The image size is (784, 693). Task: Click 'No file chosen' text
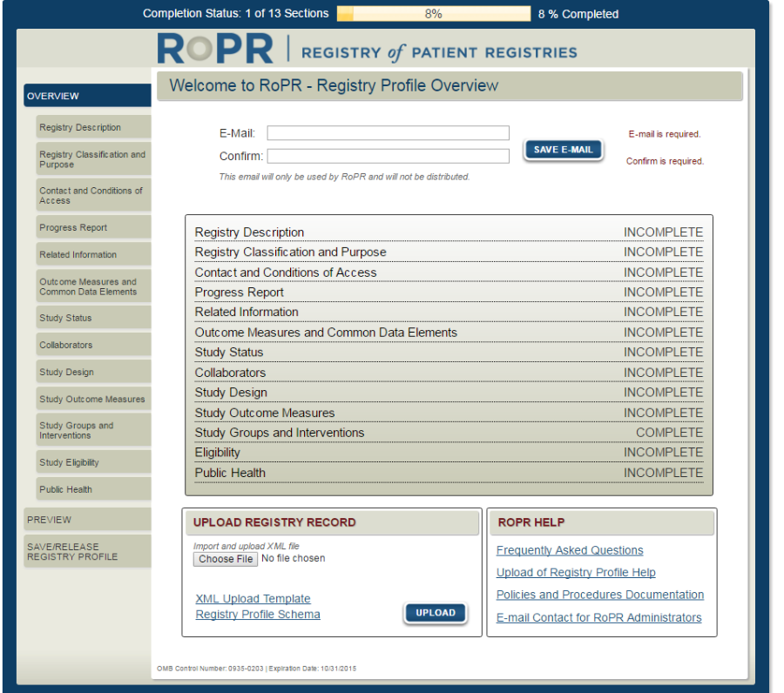pos(294,558)
